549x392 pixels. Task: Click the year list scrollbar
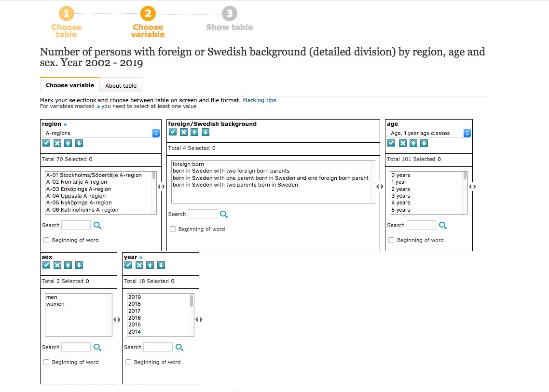[192, 315]
